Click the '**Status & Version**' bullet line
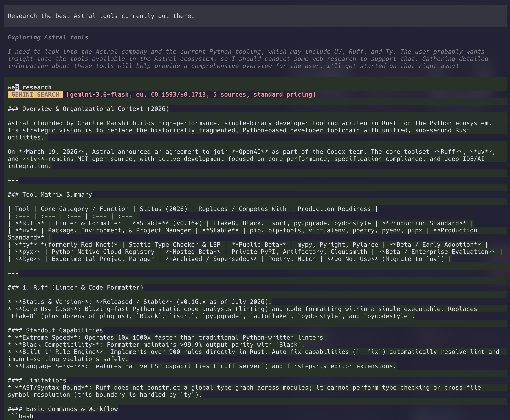The height and width of the screenshot is (420, 510). click(140, 302)
